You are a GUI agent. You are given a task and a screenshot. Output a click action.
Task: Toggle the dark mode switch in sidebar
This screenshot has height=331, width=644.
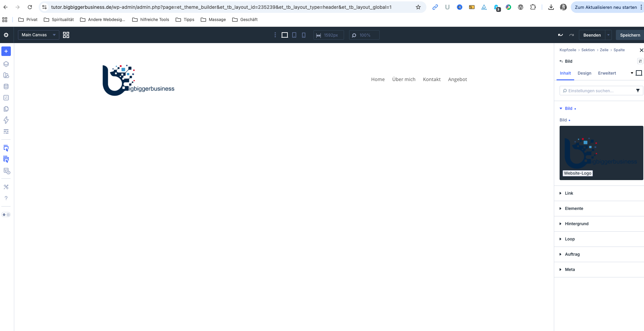click(6, 215)
